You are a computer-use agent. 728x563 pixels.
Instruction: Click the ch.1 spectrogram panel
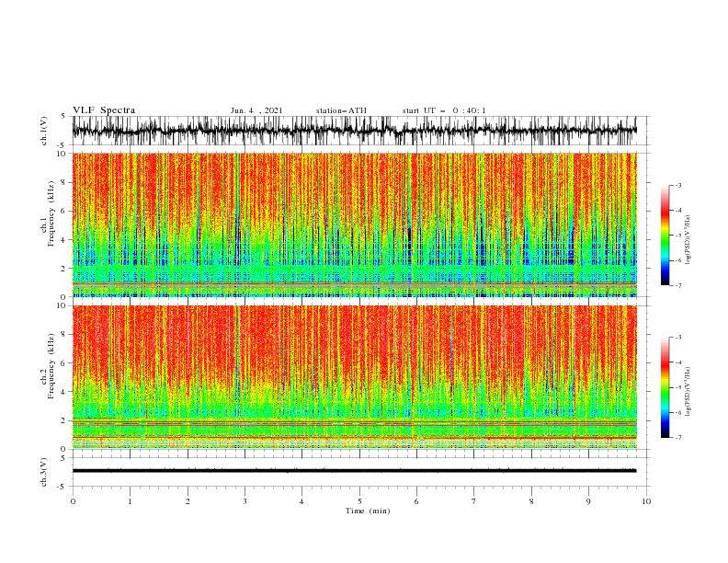pos(355,224)
